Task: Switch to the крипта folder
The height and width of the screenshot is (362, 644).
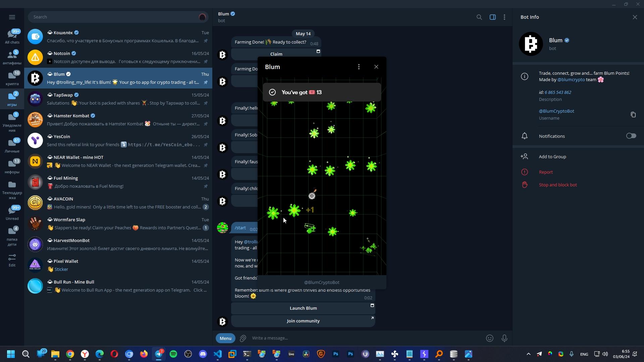Action: tap(12, 78)
